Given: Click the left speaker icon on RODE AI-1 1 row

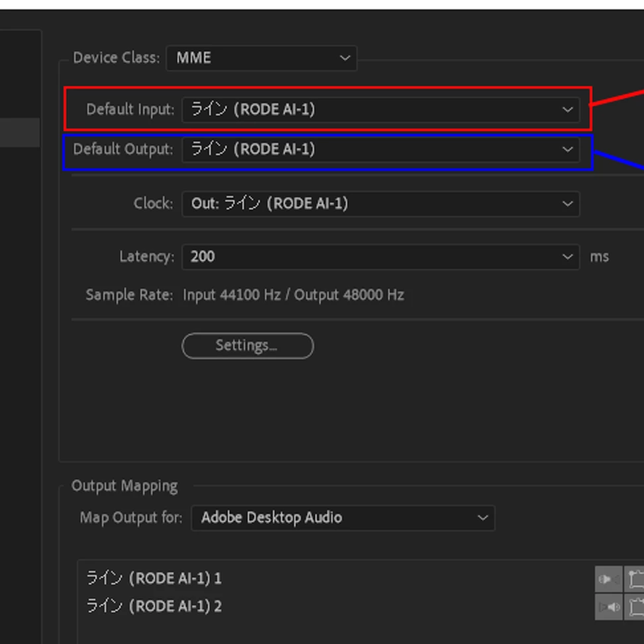Looking at the screenshot, I should (609, 579).
